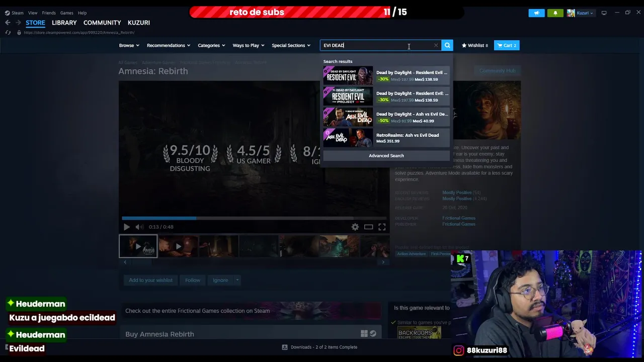Open the Downloads status in bottom bar
Image resolution: width=644 pixels, height=362 pixels.
point(320,347)
